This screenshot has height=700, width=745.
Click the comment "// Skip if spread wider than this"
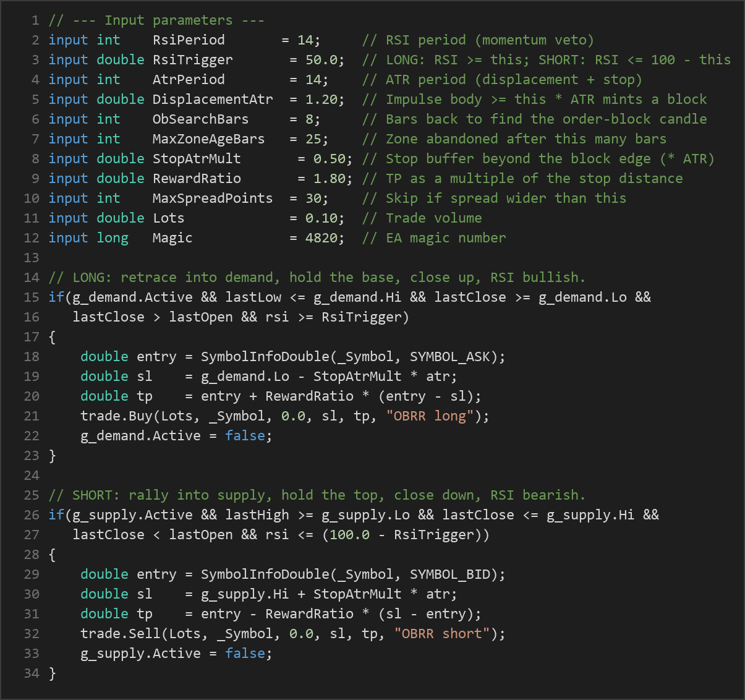coord(494,198)
